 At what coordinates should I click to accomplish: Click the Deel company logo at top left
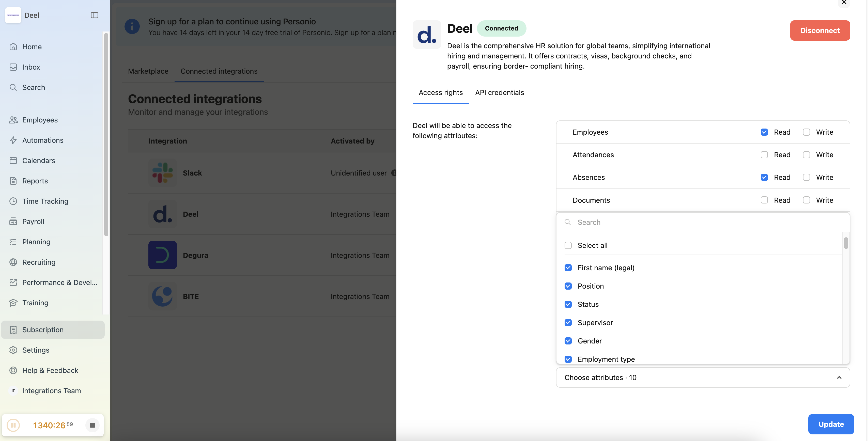click(13, 15)
